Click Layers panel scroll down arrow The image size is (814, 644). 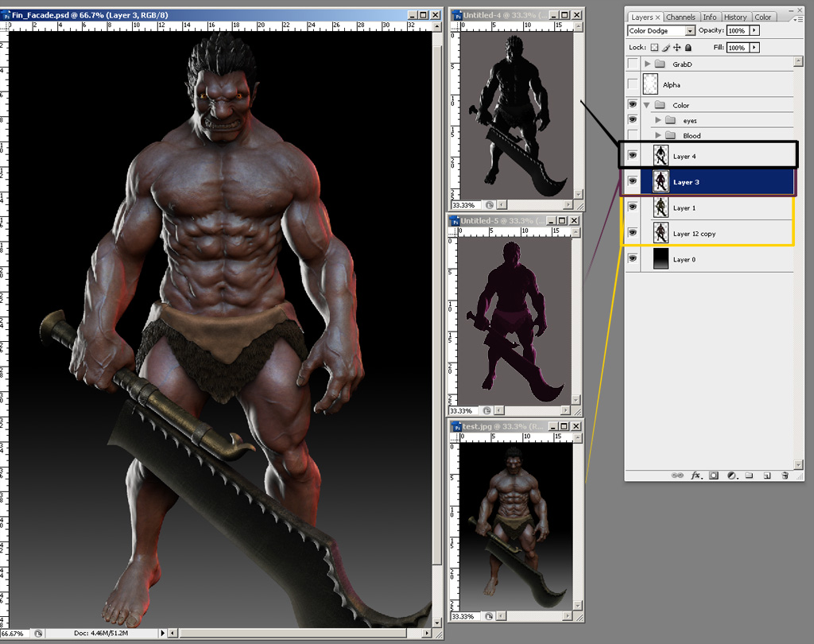tap(798, 464)
